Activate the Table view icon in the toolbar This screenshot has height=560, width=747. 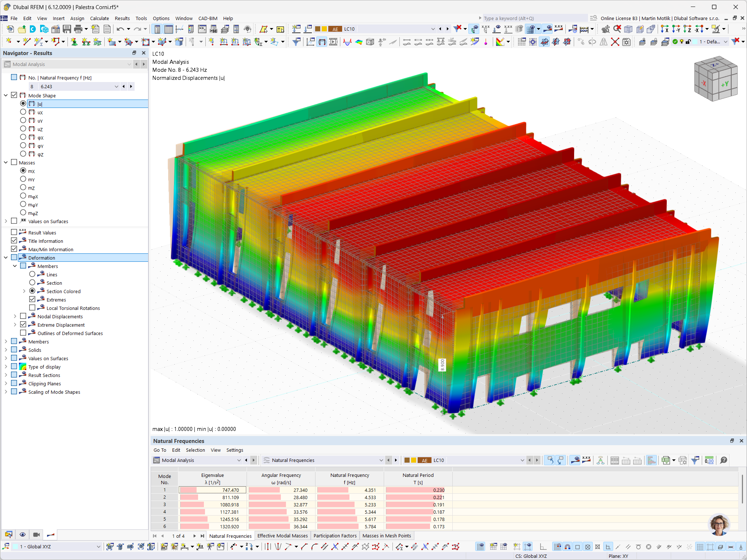[169, 29]
